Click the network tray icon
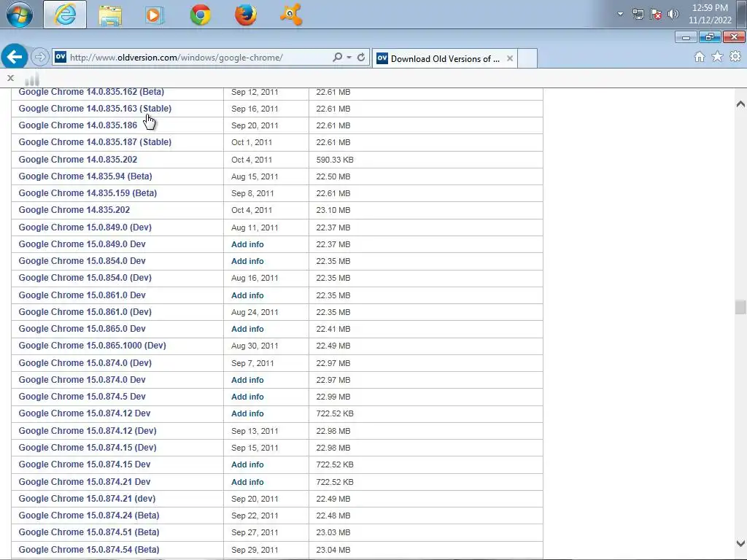The height and width of the screenshot is (560, 747). tap(638, 14)
